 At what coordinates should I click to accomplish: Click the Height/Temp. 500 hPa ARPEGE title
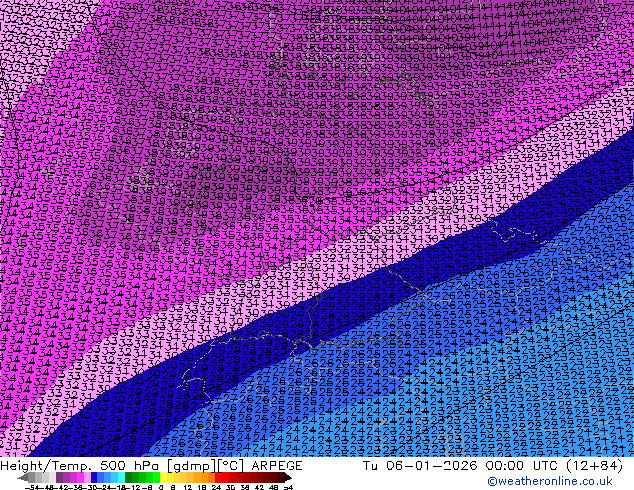(151, 466)
